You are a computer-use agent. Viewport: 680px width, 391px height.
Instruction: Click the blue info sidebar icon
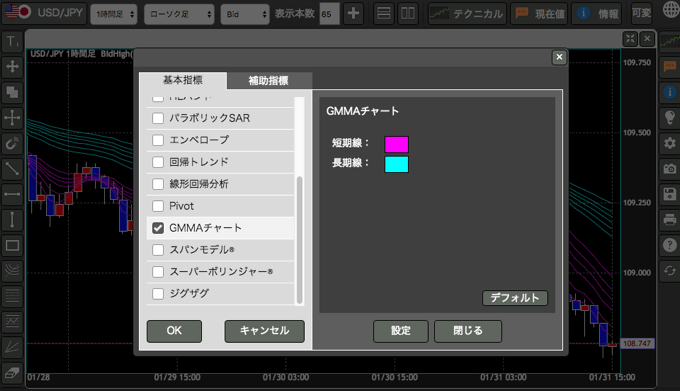point(670,92)
